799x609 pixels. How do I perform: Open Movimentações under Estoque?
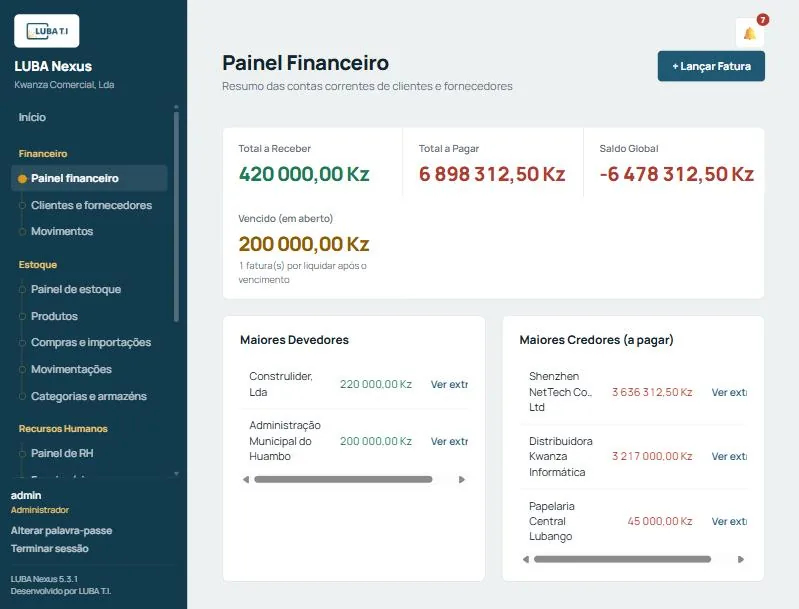tap(71, 369)
